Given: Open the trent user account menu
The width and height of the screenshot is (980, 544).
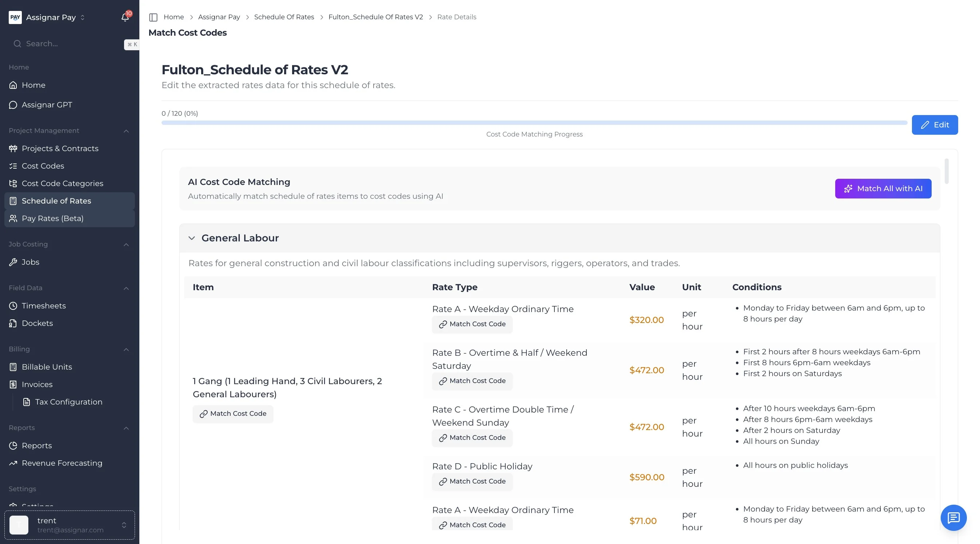Looking at the screenshot, I should coord(69,525).
